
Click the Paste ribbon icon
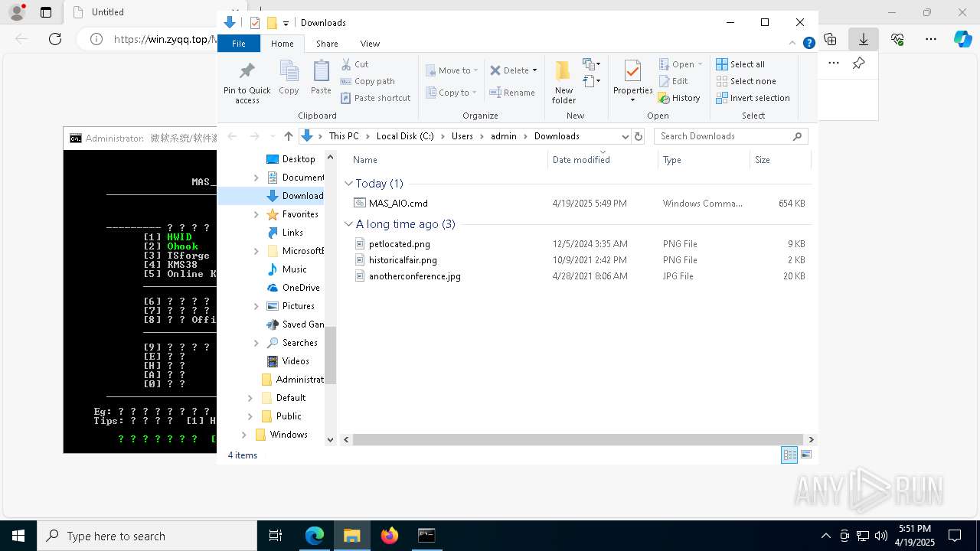321,78
